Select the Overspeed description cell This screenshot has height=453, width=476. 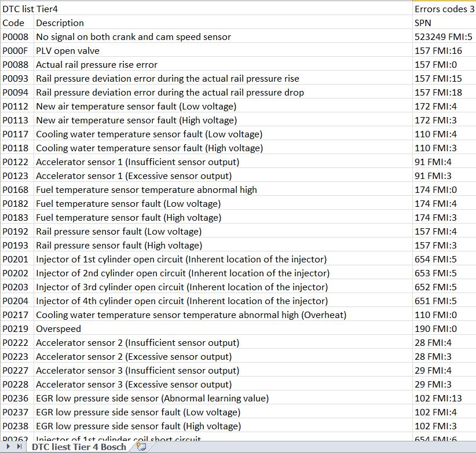coord(223,329)
